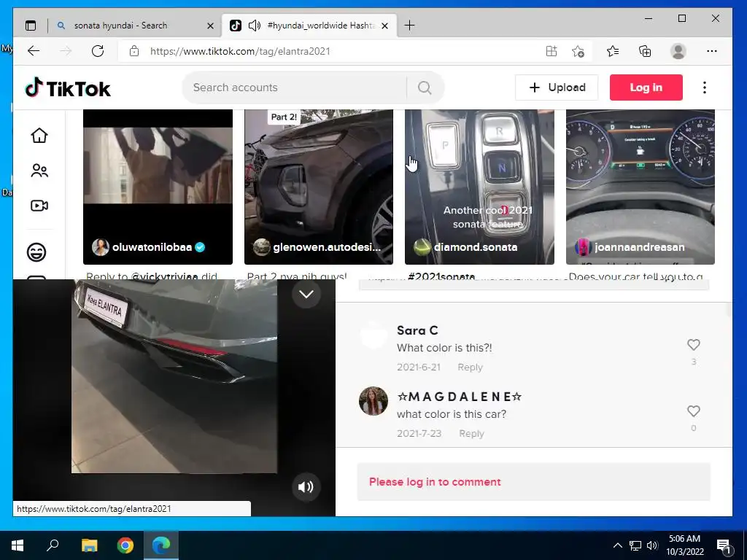747x560 pixels.
Task: View site information lock icon
Action: (x=134, y=51)
